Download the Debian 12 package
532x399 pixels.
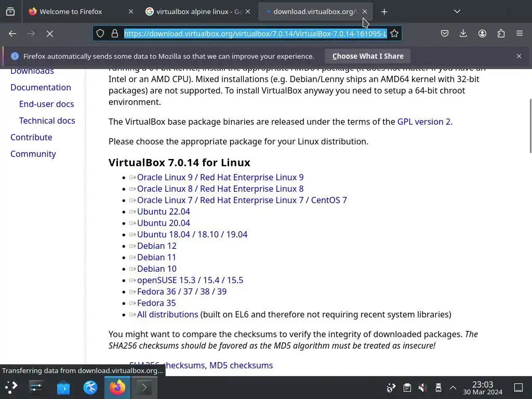(x=157, y=246)
